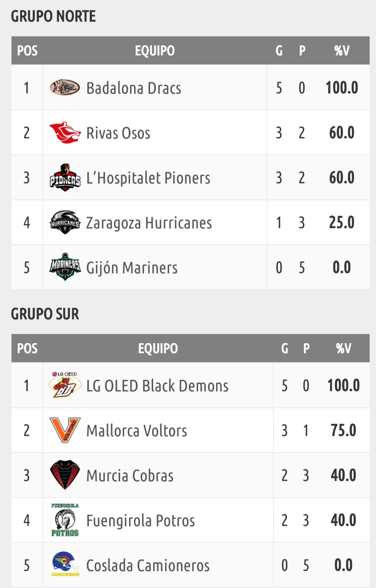Open the Badalona Dracs team link
This screenshot has width=376, height=588.
click(x=134, y=88)
